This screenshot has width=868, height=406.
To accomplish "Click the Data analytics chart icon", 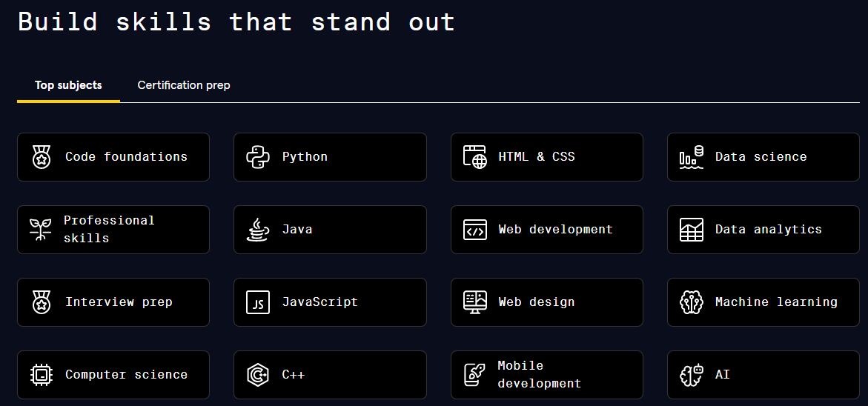I will point(692,230).
